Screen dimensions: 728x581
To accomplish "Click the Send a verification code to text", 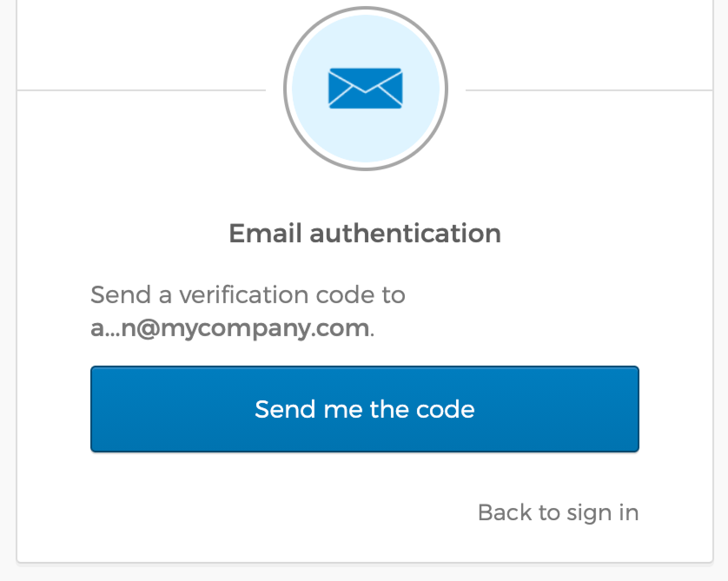I will pos(248,295).
